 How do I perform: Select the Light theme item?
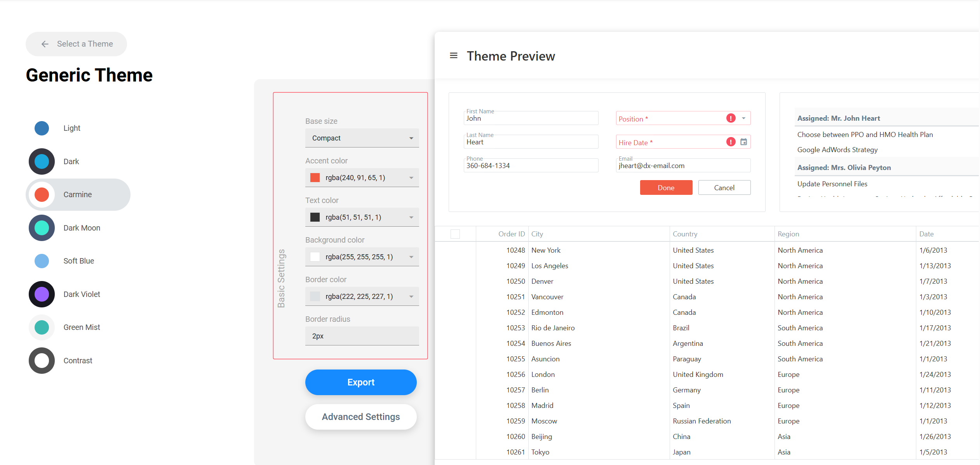(x=72, y=128)
